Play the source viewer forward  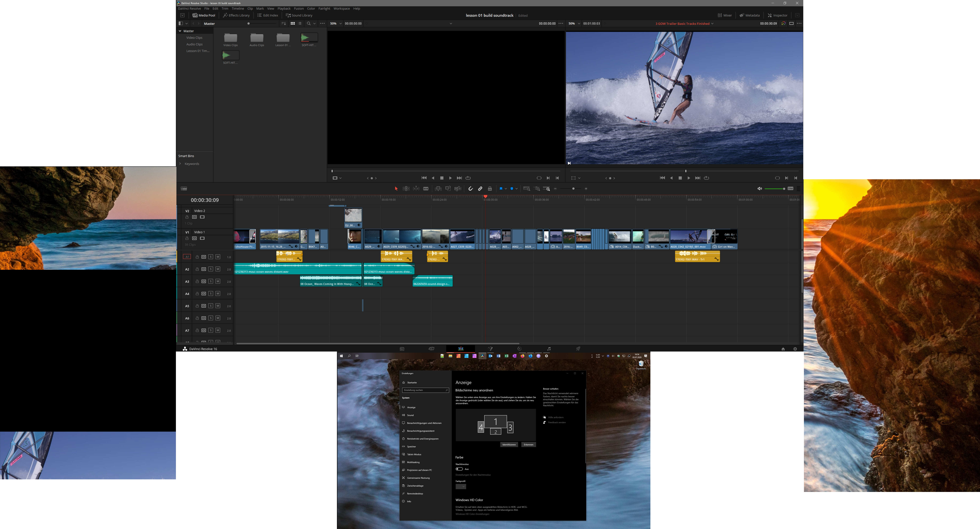click(450, 178)
